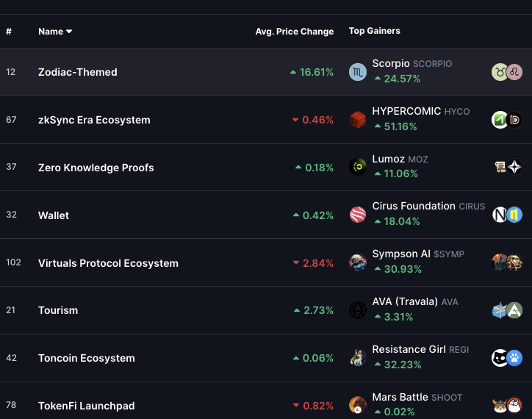Image resolution: width=532 pixels, height=419 pixels.
Task: Open the Scorpio SCORPIO coin link
Action: tap(412, 63)
